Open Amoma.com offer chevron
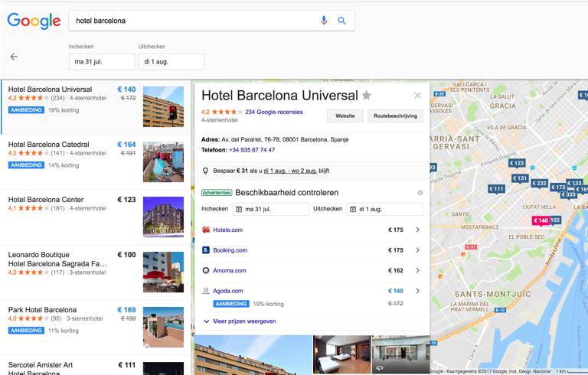This screenshot has height=375, width=588. pyautogui.click(x=417, y=270)
